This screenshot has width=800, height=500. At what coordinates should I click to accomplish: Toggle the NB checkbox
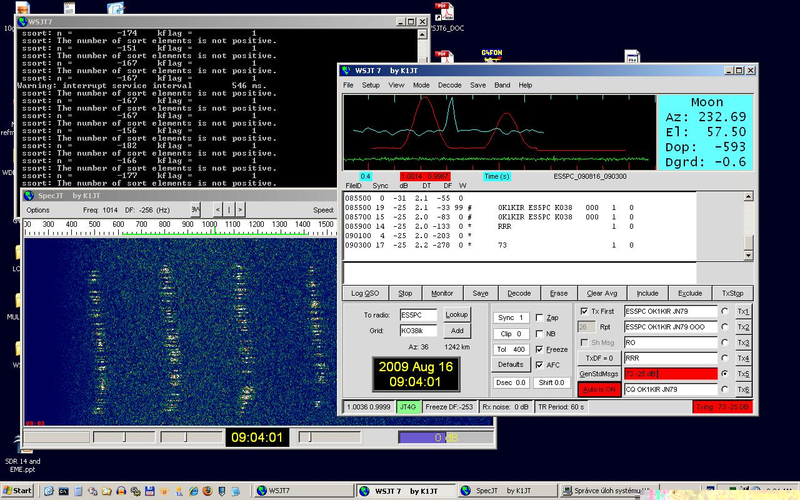[539, 334]
